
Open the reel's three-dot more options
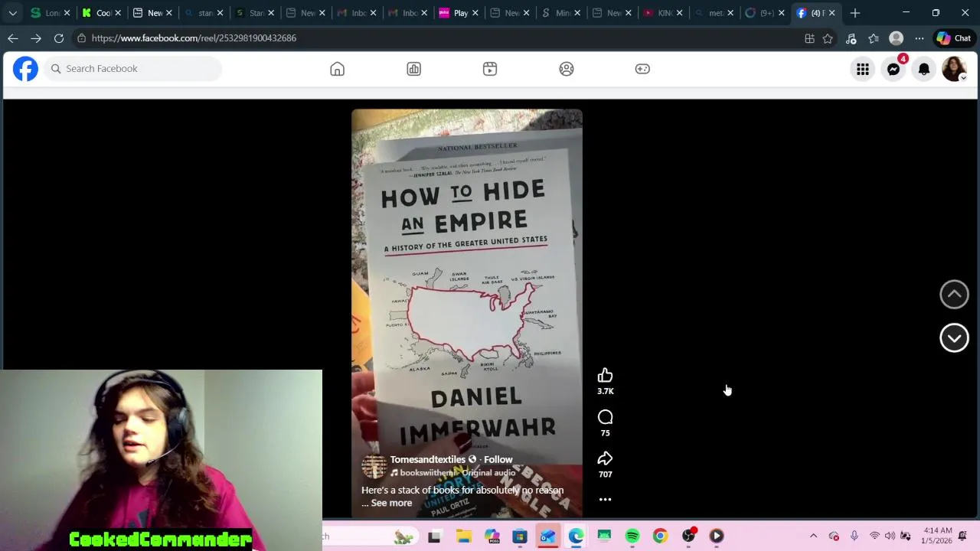click(x=605, y=500)
